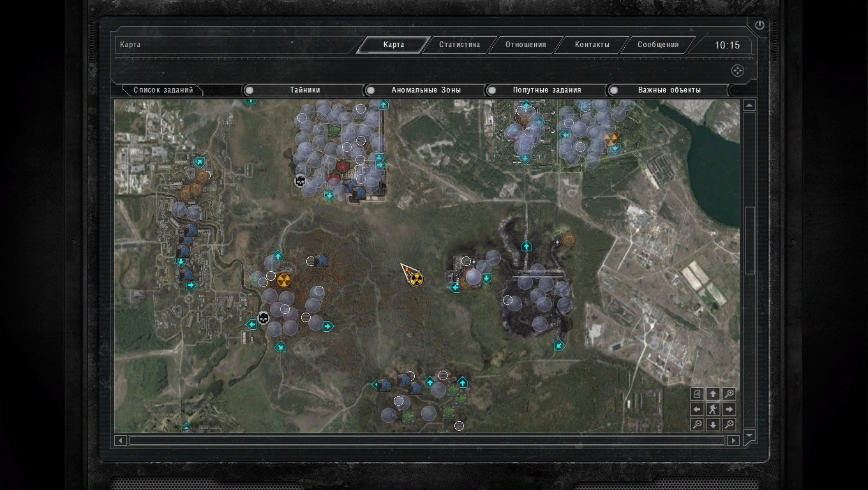Screen dimensions: 868x490
Task: Click the PDA power button icon
Action: coord(759,26)
